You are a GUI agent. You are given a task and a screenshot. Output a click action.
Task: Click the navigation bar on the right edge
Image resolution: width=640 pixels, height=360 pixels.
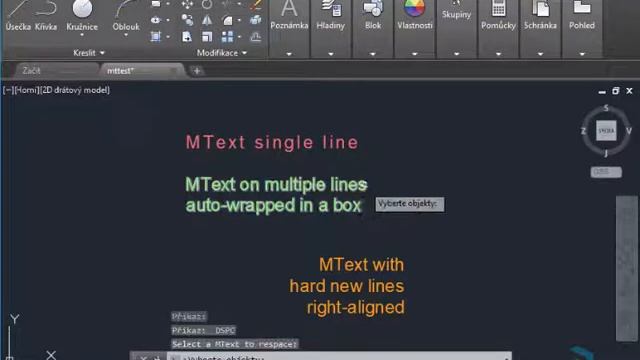[x=627, y=268]
